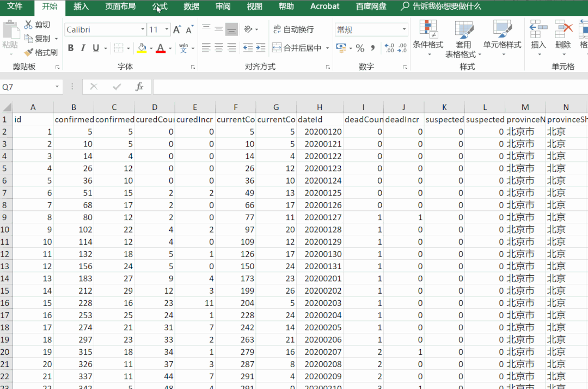588x389 pixels.
Task: Click the Copy (复制) button
Action: click(38, 39)
